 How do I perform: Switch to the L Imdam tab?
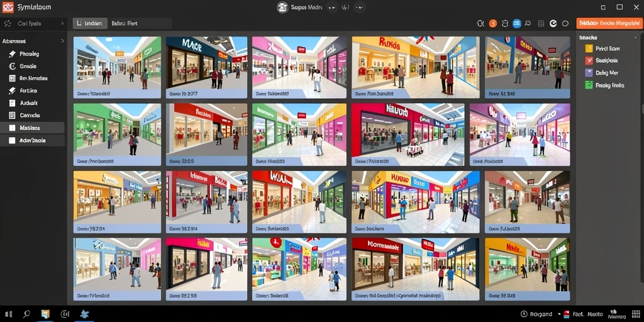(91, 23)
